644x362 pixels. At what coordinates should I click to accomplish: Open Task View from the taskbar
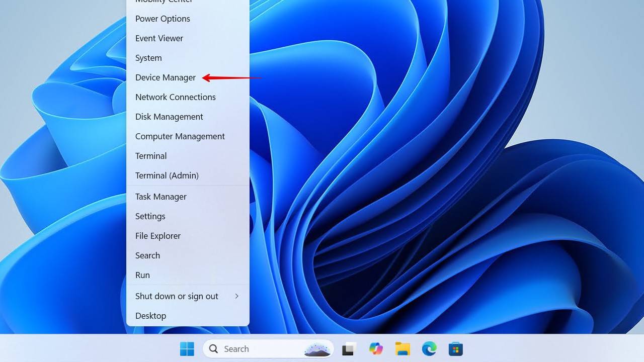(x=349, y=349)
